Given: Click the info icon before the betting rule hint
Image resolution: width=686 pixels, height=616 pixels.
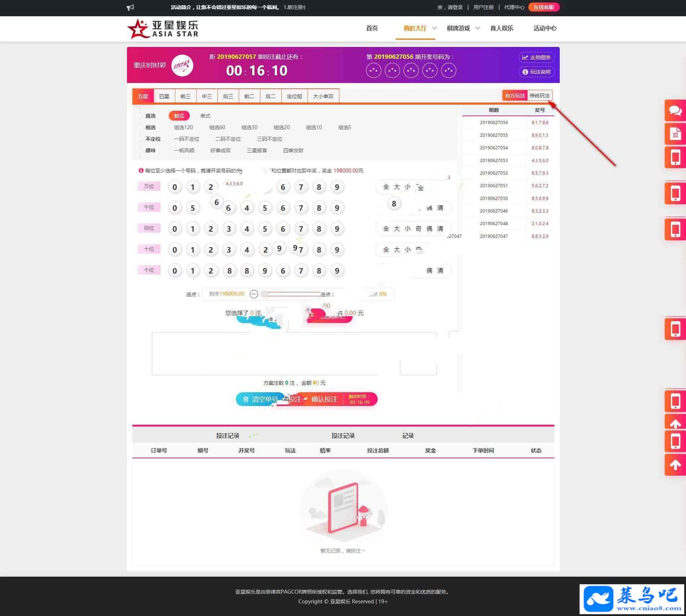Looking at the screenshot, I should click(x=141, y=170).
